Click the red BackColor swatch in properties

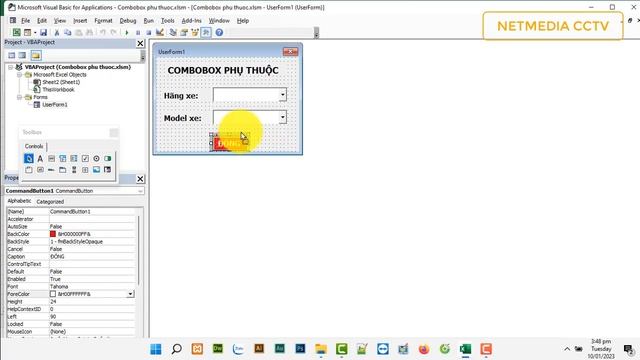[x=53, y=234]
